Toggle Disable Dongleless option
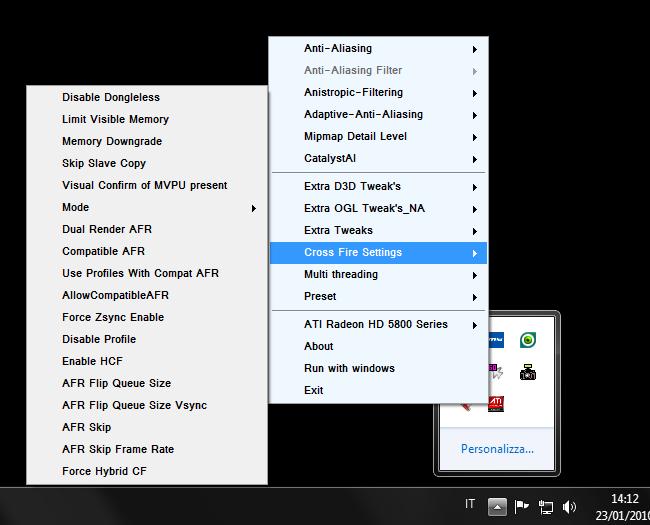The image size is (650, 525). click(147, 97)
